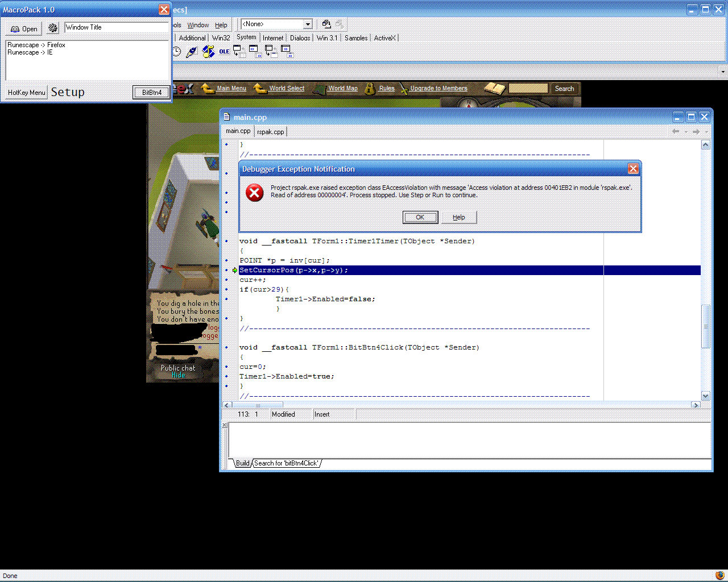
Task: Open the main.cpp editor tab
Action: (238, 131)
